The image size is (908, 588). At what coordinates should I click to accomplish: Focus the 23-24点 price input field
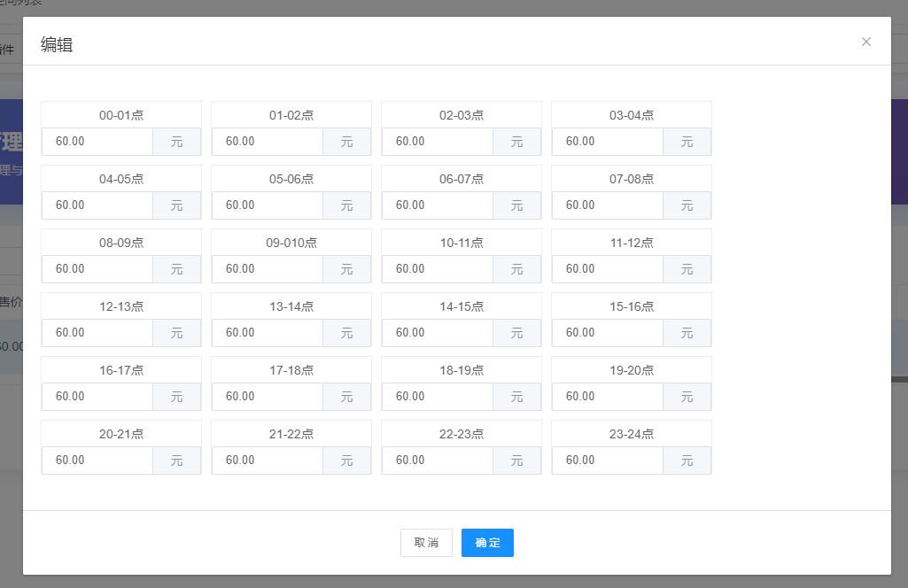point(608,460)
